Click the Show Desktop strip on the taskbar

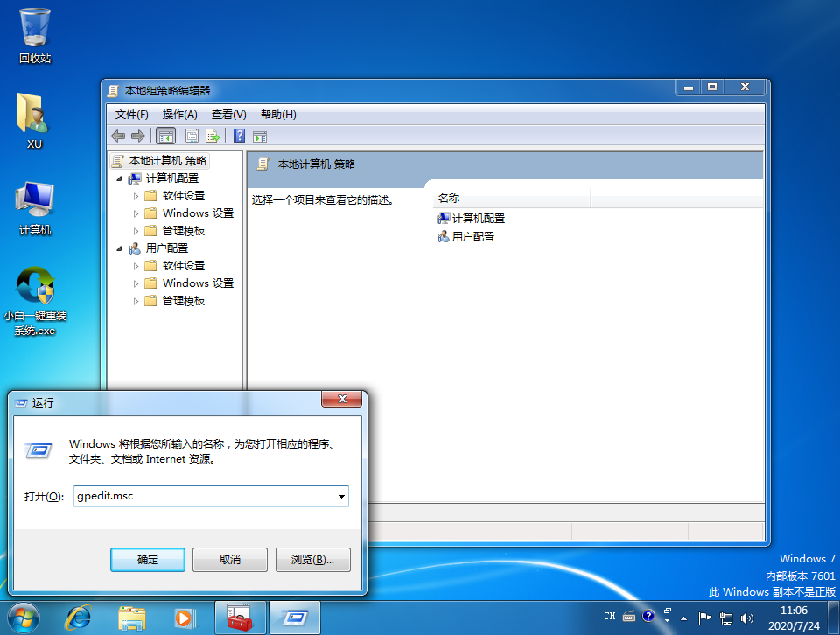(x=833, y=618)
